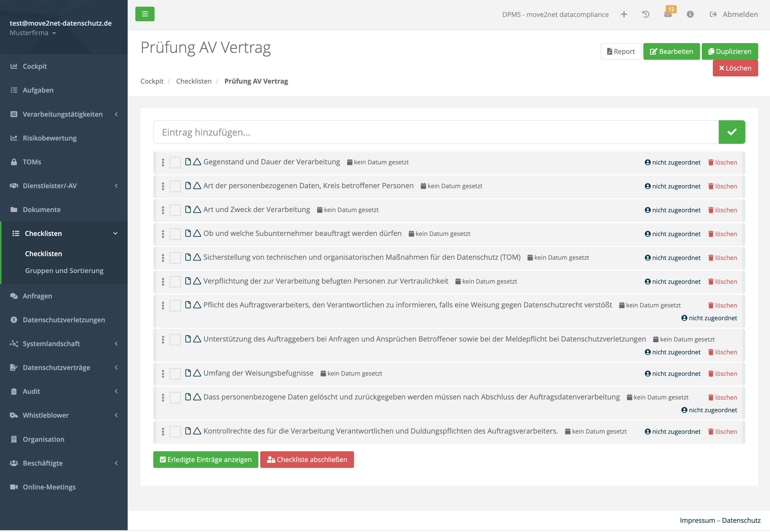Click the drag handle of Ob und welche Subunternehmer
Viewport: 770px width, 532px height.
click(x=163, y=234)
